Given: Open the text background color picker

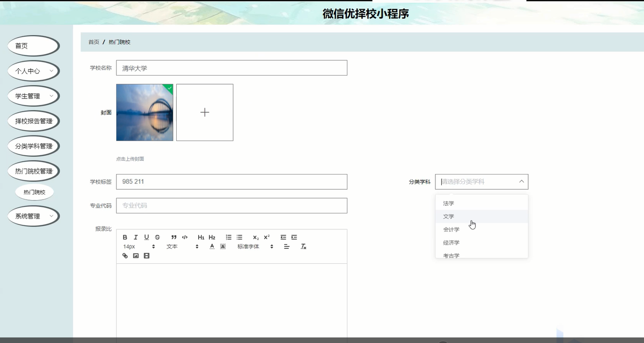Looking at the screenshot, I should pos(223,246).
